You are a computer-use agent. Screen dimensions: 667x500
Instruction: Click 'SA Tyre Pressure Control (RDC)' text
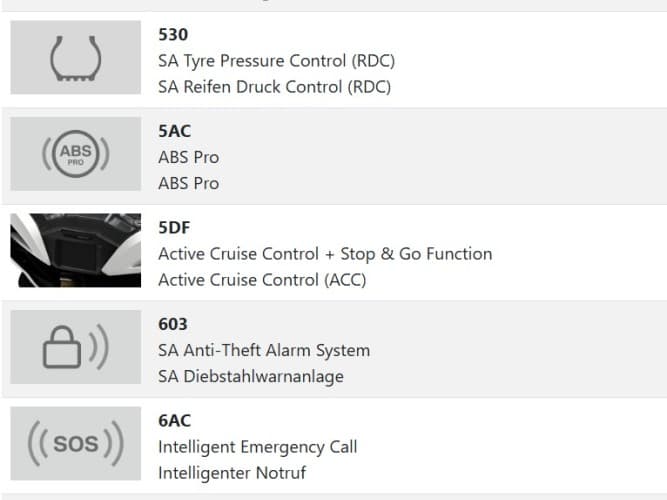[x=276, y=61]
